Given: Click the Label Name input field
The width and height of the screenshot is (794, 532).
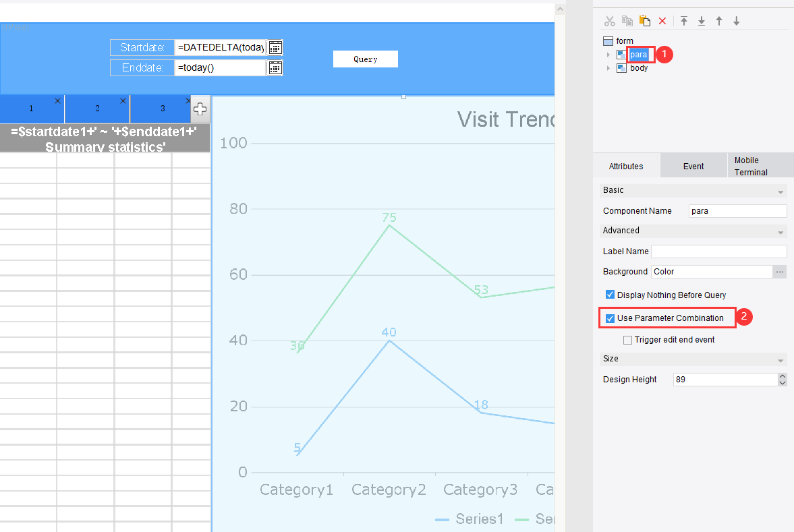Looking at the screenshot, I should 719,252.
